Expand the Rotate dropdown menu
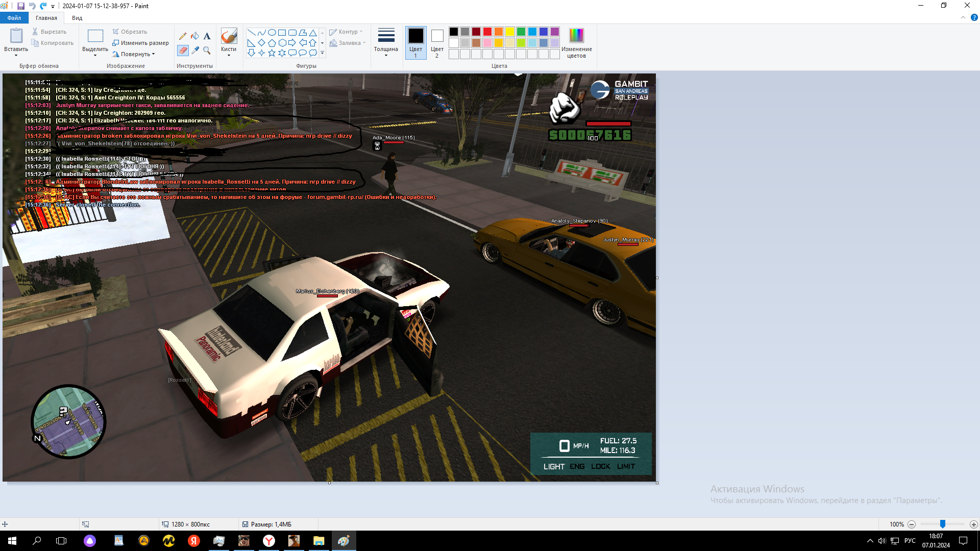980x551 pixels. [135, 54]
